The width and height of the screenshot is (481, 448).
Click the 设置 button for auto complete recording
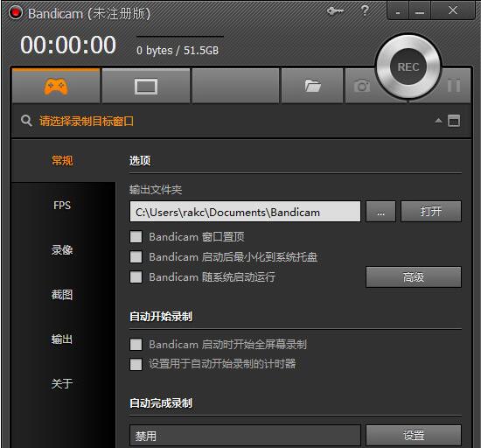click(x=414, y=436)
